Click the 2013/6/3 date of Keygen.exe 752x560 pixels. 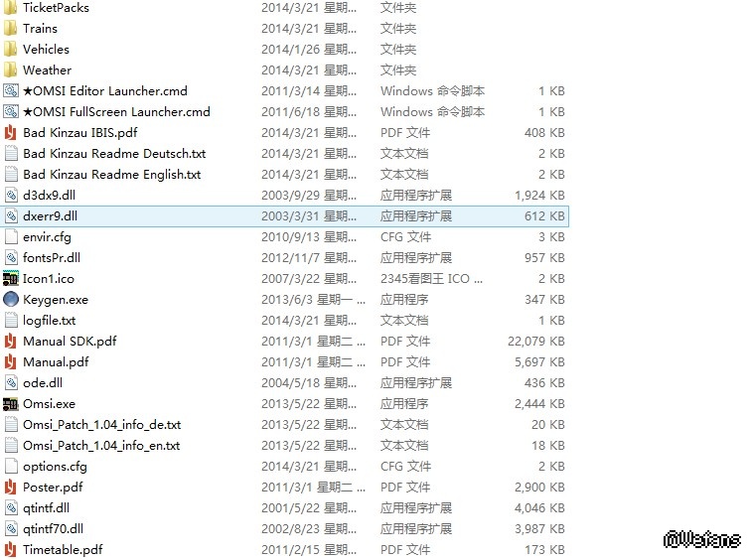tap(313, 300)
